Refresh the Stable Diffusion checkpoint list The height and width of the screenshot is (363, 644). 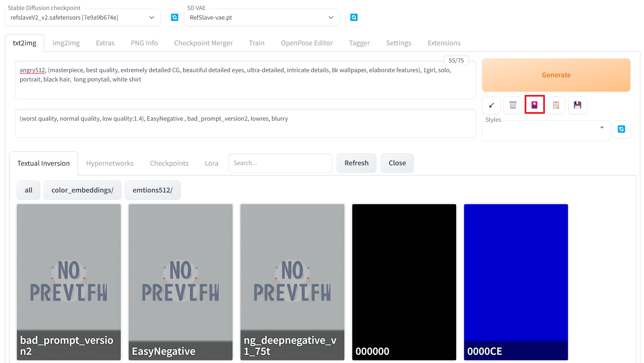(174, 17)
